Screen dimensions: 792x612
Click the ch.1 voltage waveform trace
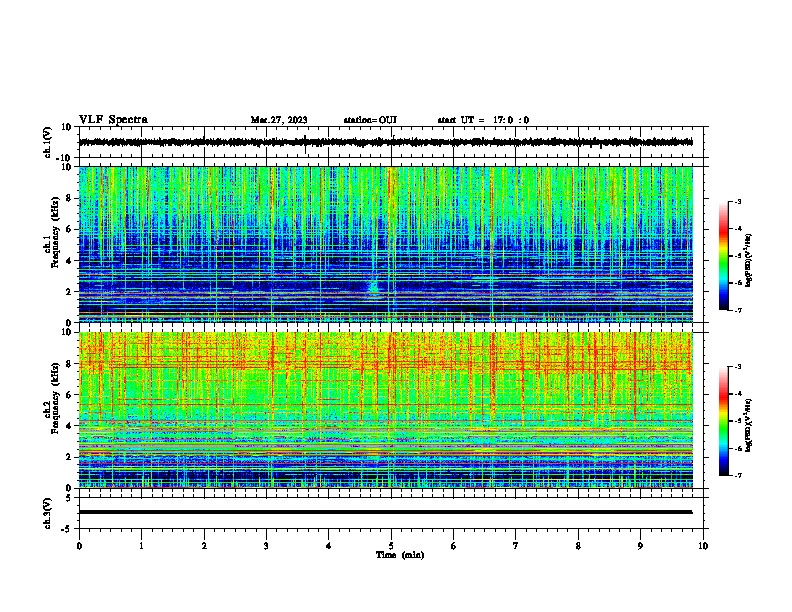coord(385,142)
